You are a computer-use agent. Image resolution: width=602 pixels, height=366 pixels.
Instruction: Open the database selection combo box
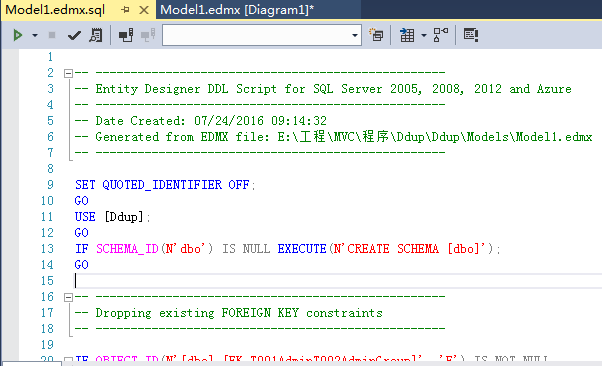click(262, 35)
